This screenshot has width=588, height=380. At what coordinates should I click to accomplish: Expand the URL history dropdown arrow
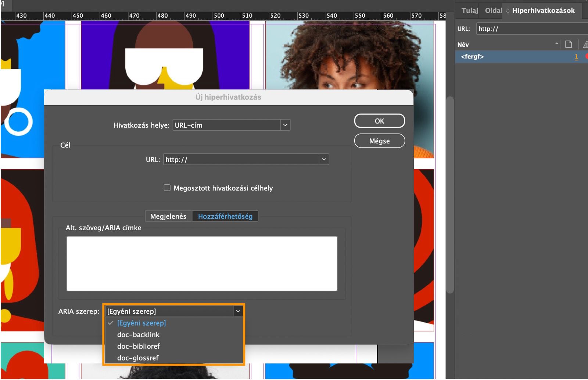(x=324, y=159)
